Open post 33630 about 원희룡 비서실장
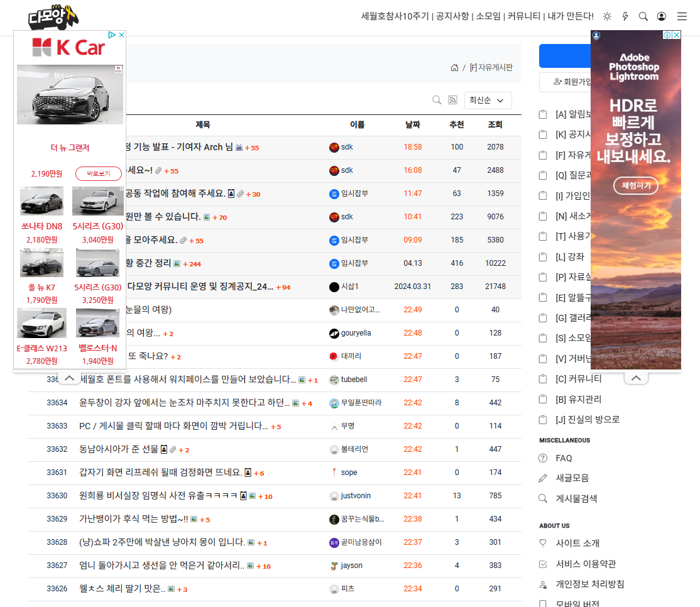Screen dimensions: 700x607 158,496
